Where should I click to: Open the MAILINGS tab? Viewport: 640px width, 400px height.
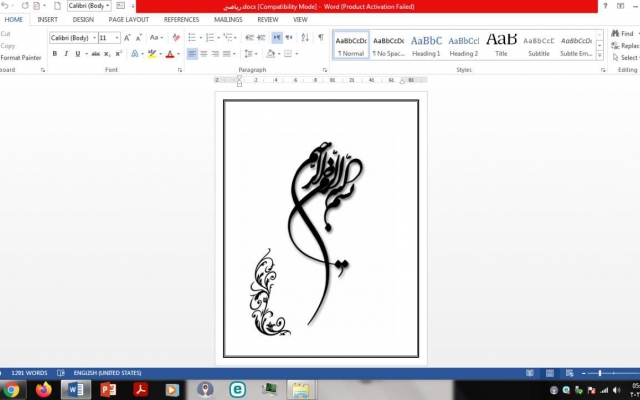pyautogui.click(x=228, y=20)
